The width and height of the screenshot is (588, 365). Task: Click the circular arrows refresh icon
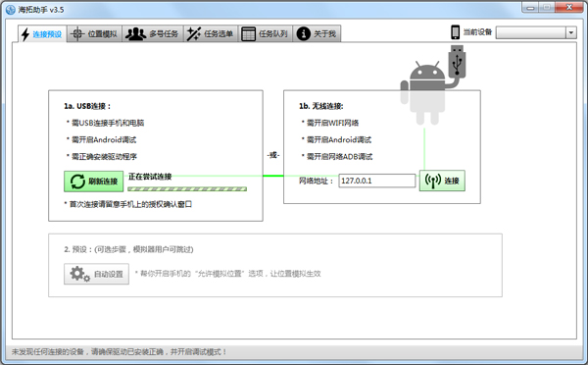pyautogui.click(x=77, y=182)
